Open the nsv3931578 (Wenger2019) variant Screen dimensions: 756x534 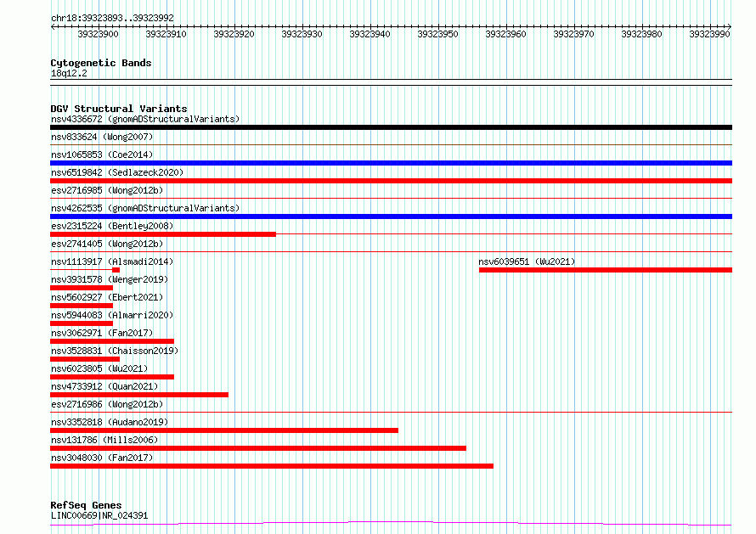110,279
